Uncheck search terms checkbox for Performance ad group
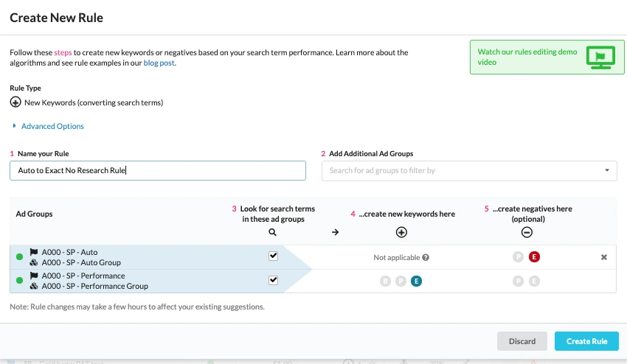Viewport: 627px width, 364px height. point(273,280)
